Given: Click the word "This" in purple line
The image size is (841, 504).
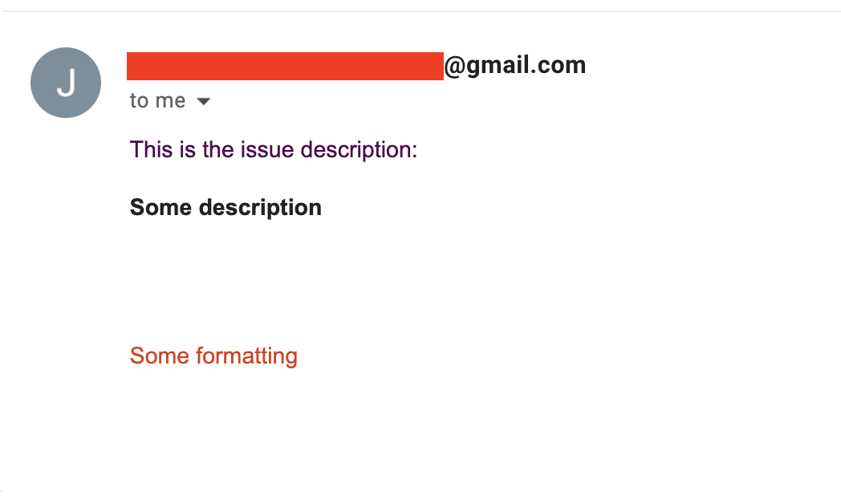Looking at the screenshot, I should 152,149.
